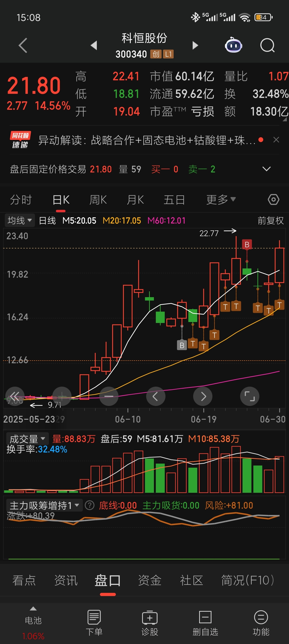Dismiss the 异动解读 news banner

276,140
